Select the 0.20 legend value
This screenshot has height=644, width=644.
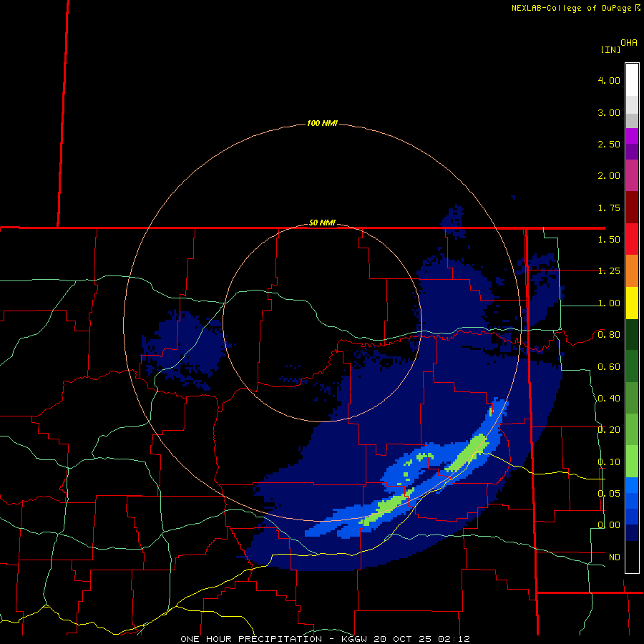click(x=609, y=430)
